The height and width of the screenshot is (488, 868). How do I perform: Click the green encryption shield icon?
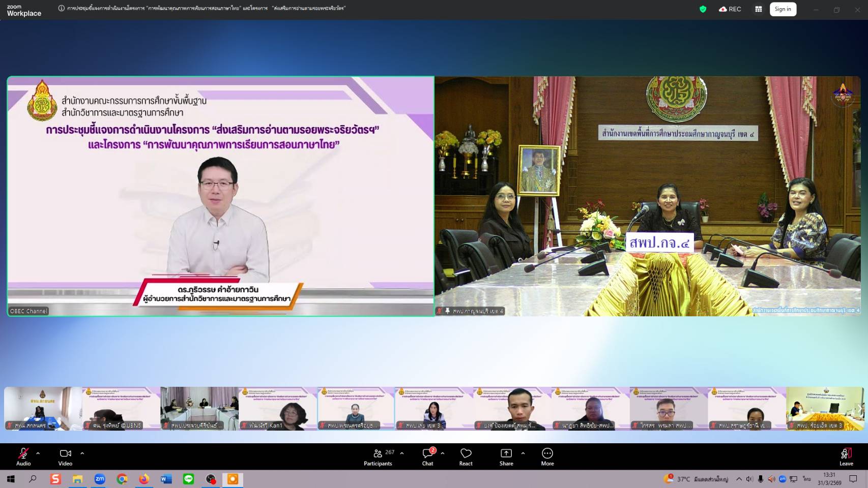703,9
